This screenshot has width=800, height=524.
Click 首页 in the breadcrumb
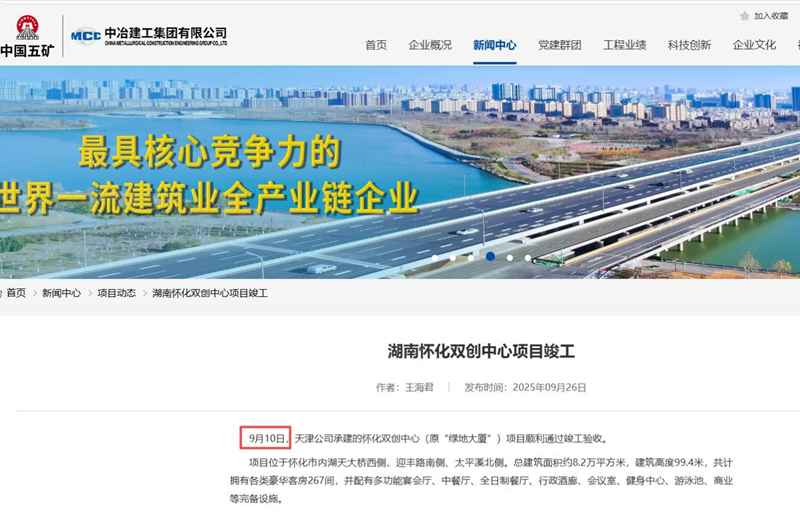pos(16,293)
